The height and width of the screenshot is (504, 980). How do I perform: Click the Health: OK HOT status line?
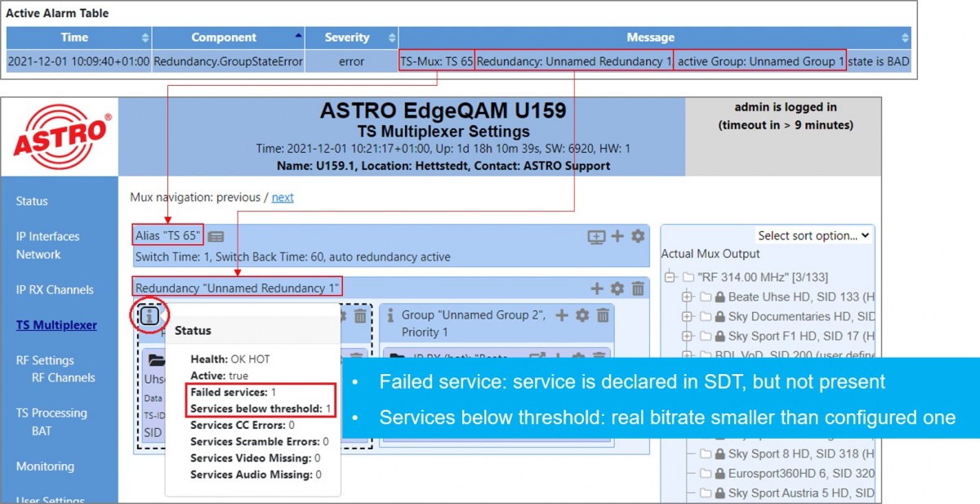point(230,359)
